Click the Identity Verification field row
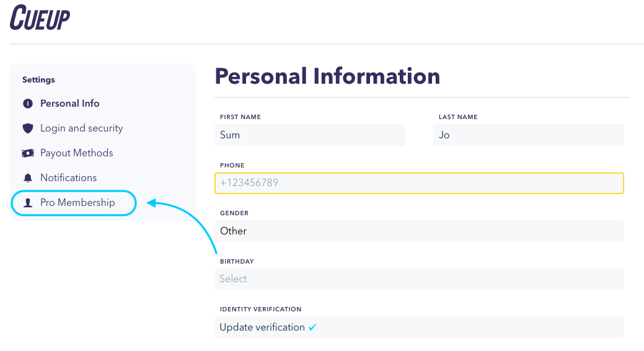644x351 pixels. [420, 327]
